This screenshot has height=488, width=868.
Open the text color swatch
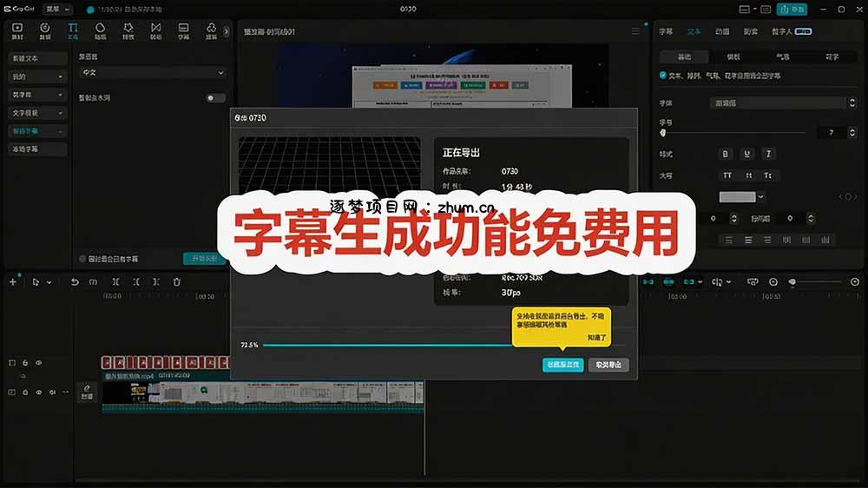pos(737,196)
